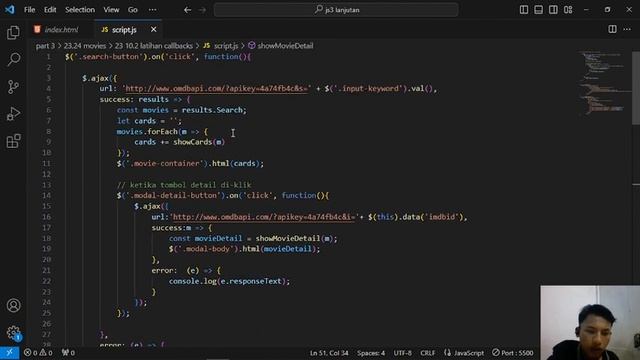The width and height of the screenshot is (640, 360).
Task: Go back with the left arrow
Action: click(187, 10)
